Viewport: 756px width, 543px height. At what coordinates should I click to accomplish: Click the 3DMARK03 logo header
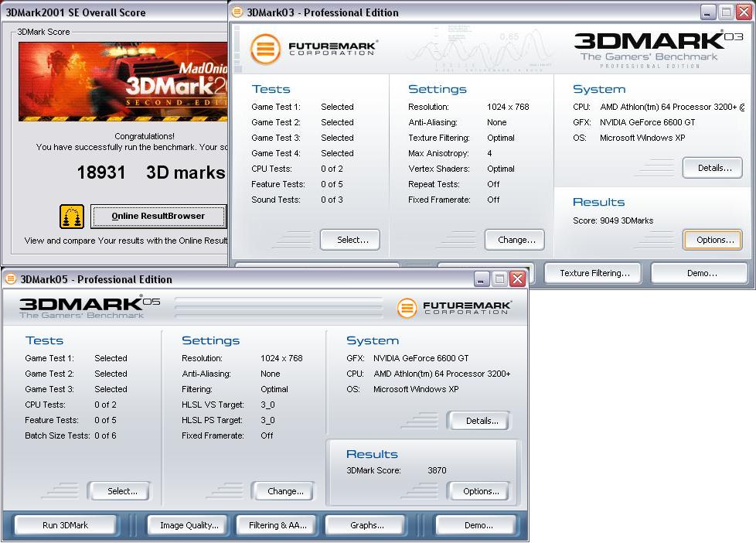tap(658, 48)
